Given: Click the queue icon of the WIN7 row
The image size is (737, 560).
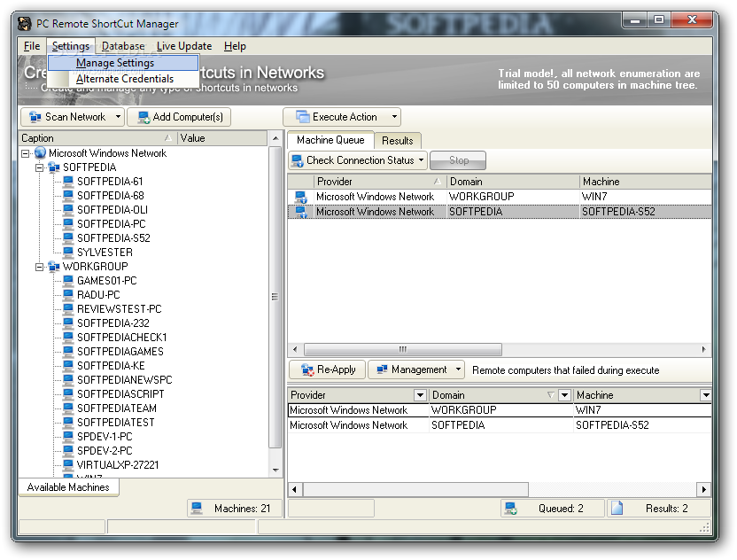Looking at the screenshot, I should pyautogui.click(x=301, y=197).
